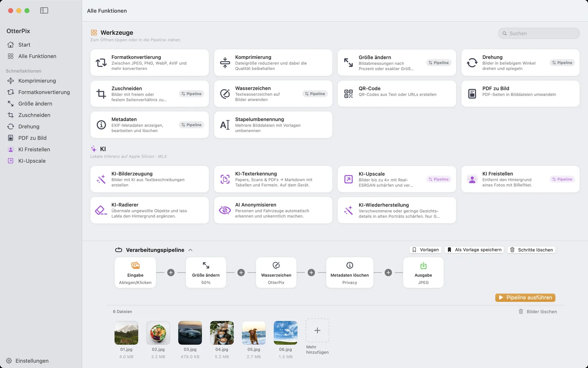Select the Eingabe pipeline step
This screenshot has width=588, height=368.
pyautogui.click(x=135, y=273)
